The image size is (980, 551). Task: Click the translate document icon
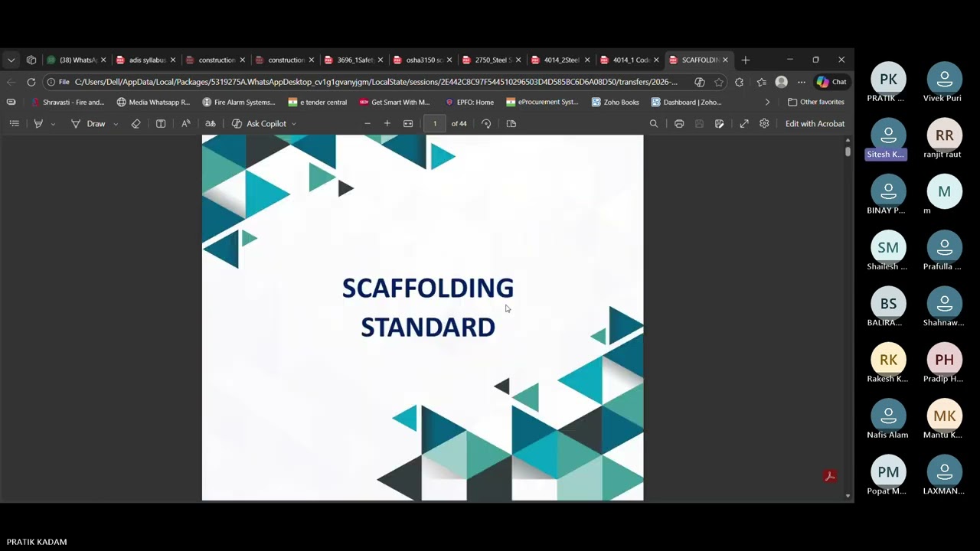click(x=211, y=123)
